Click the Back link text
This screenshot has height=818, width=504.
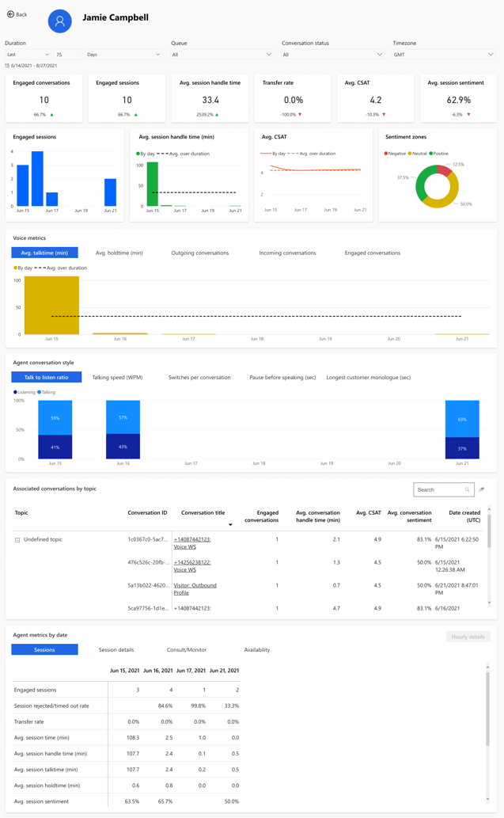pyautogui.click(x=21, y=14)
